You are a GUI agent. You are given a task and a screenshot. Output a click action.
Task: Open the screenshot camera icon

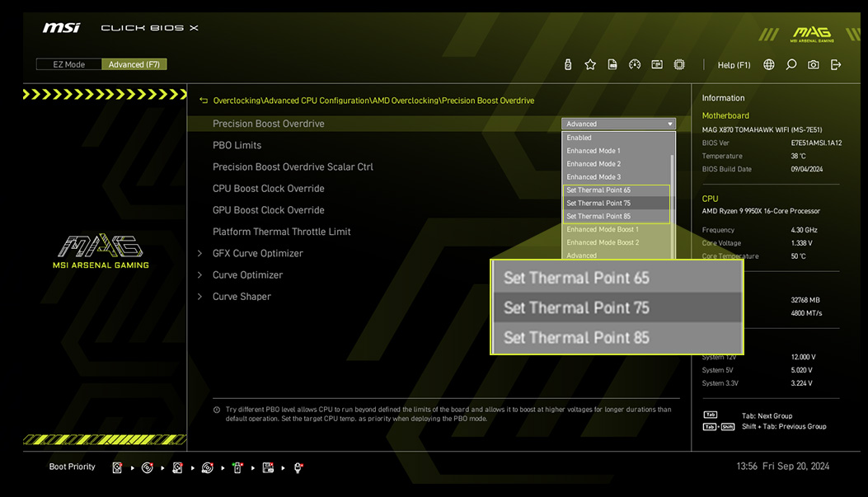814,64
